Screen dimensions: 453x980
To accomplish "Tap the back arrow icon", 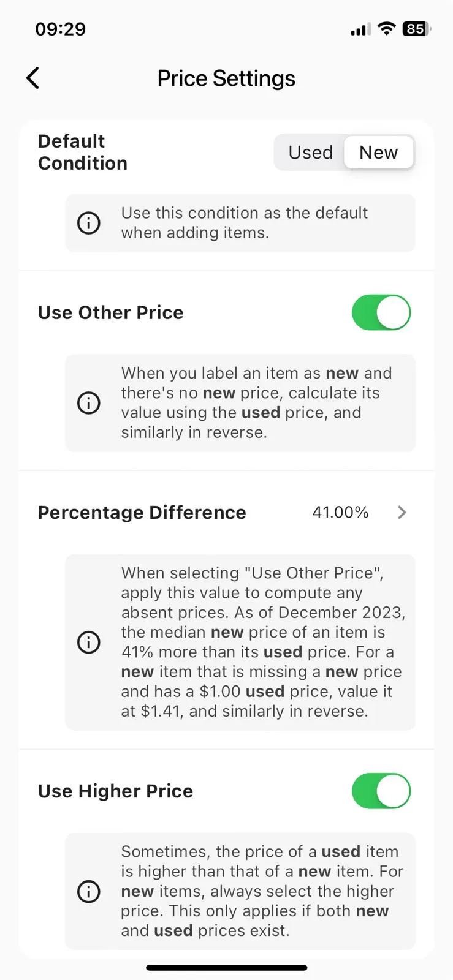I will point(33,78).
